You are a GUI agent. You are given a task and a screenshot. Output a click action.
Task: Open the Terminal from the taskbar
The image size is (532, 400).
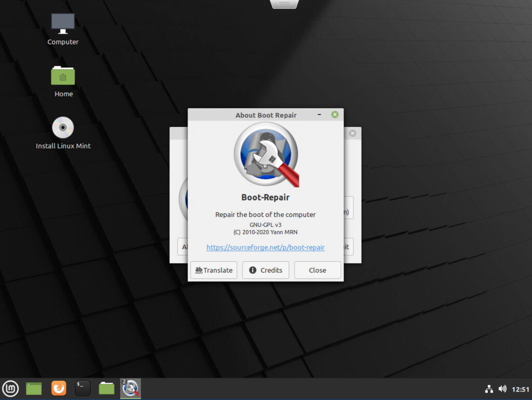(82, 388)
